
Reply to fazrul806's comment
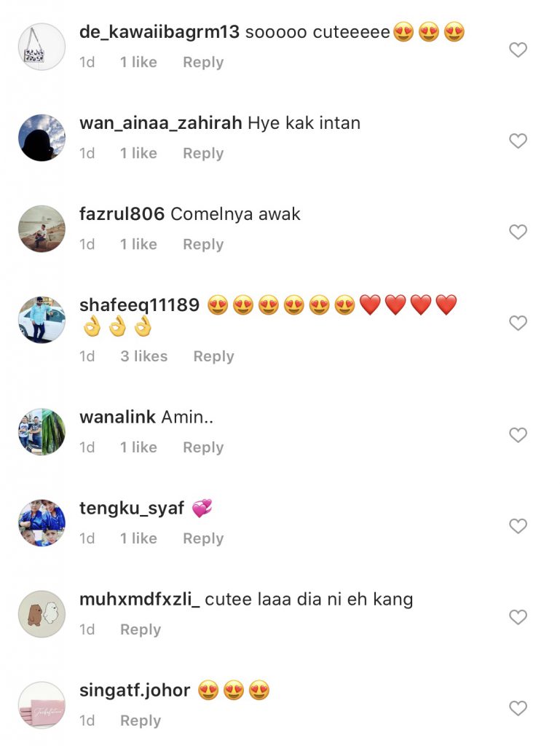point(203,244)
